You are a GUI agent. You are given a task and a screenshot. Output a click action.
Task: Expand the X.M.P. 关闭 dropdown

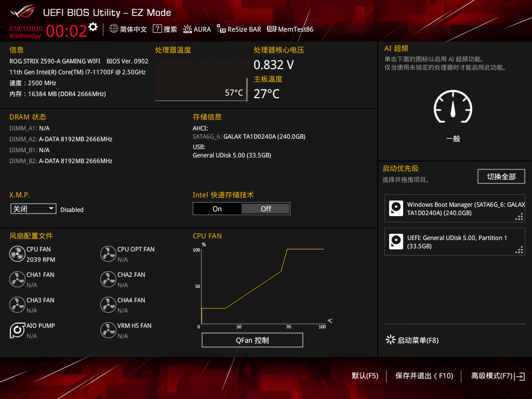[33, 209]
